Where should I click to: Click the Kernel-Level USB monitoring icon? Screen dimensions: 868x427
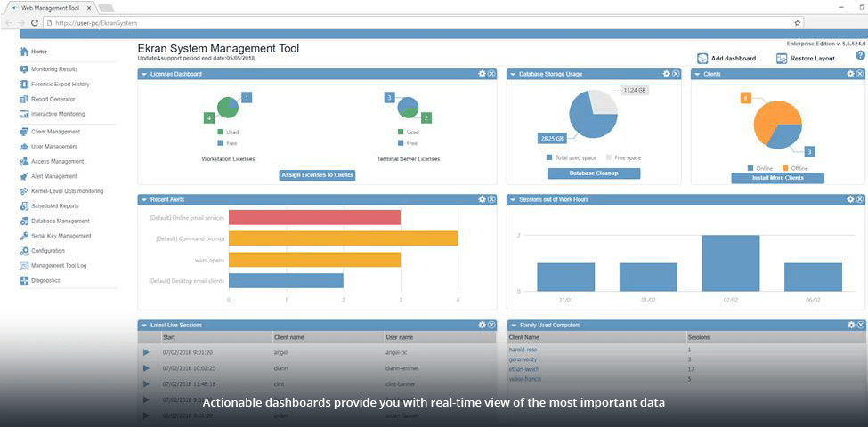coord(24,191)
